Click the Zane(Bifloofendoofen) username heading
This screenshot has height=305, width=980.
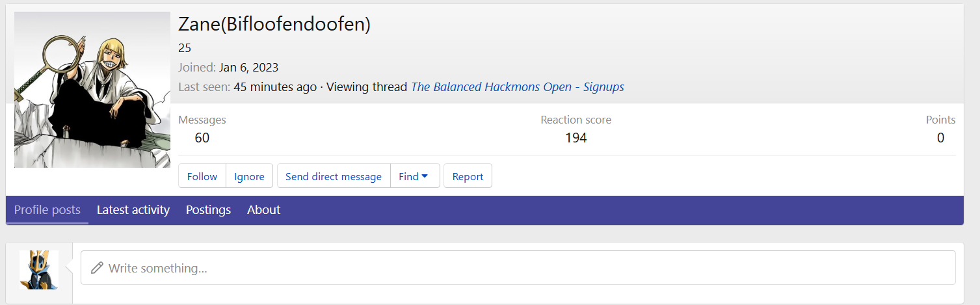pyautogui.click(x=274, y=25)
